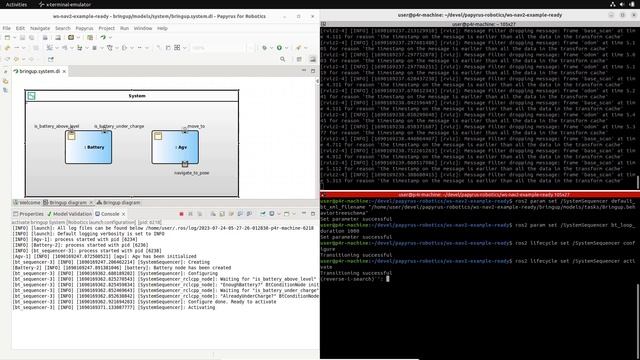Open the volume tray icon

(622, 4)
